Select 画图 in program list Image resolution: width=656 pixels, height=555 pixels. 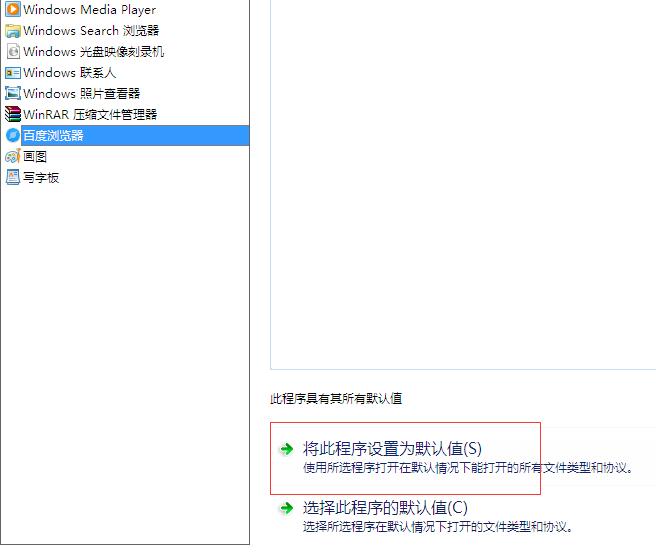pos(35,156)
